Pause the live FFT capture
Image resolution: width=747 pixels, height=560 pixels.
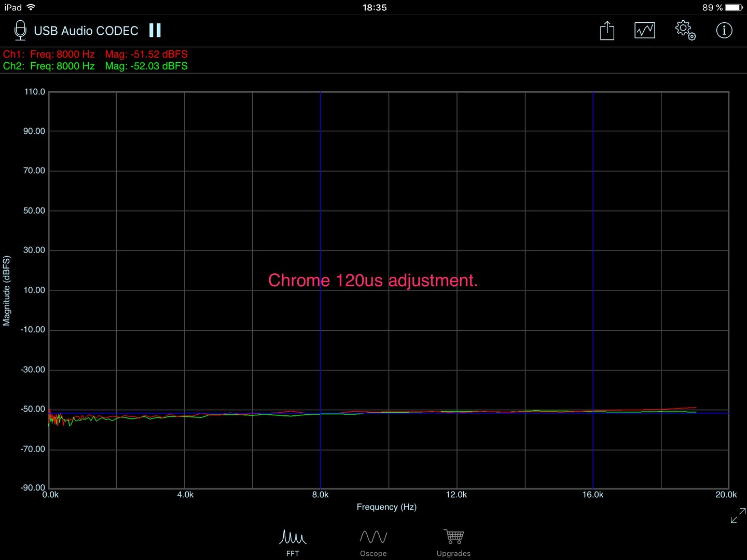tap(155, 31)
